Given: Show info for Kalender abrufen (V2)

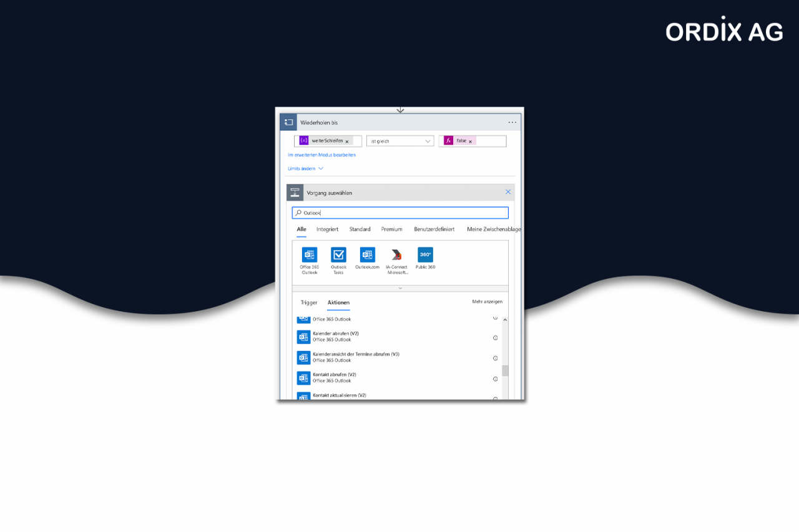Looking at the screenshot, I should pos(496,338).
